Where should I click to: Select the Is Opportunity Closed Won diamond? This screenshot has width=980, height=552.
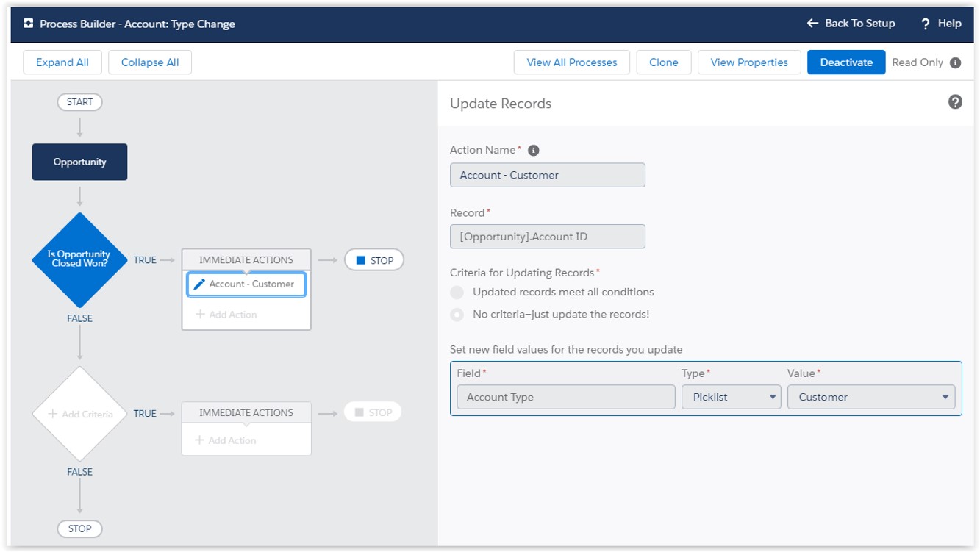click(79, 259)
